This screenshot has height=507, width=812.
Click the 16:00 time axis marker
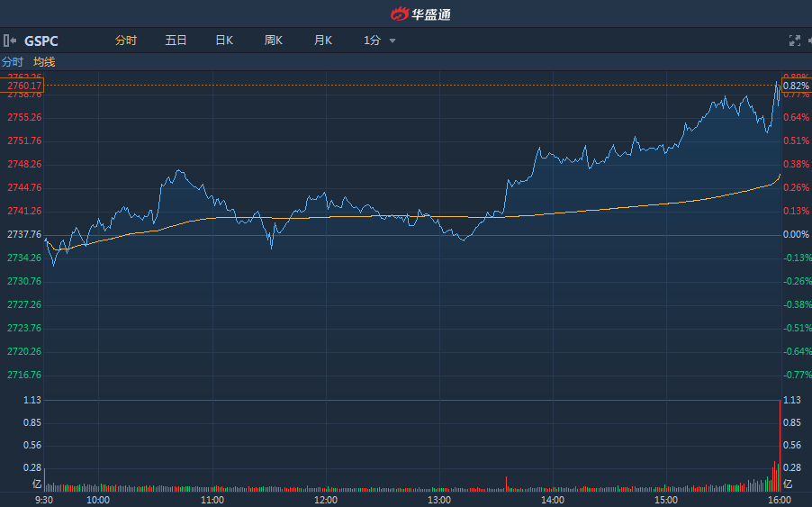tap(780, 500)
